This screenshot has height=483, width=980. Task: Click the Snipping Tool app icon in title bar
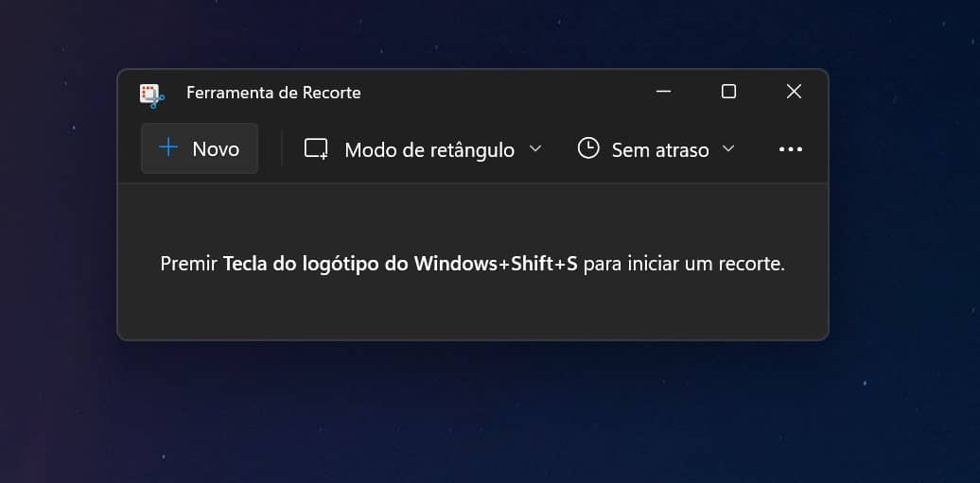coord(151,93)
